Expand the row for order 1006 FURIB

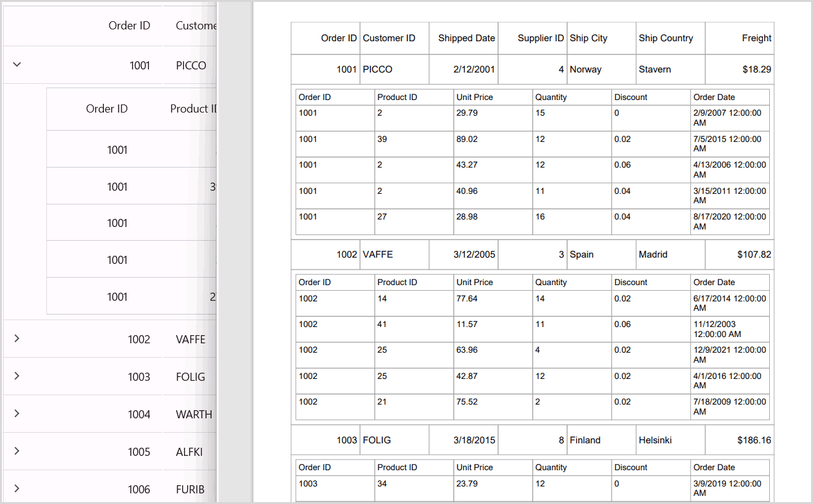(17, 489)
